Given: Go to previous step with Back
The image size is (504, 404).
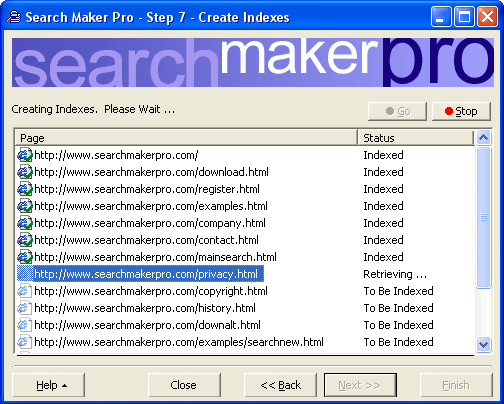Looking at the screenshot, I should [280, 385].
